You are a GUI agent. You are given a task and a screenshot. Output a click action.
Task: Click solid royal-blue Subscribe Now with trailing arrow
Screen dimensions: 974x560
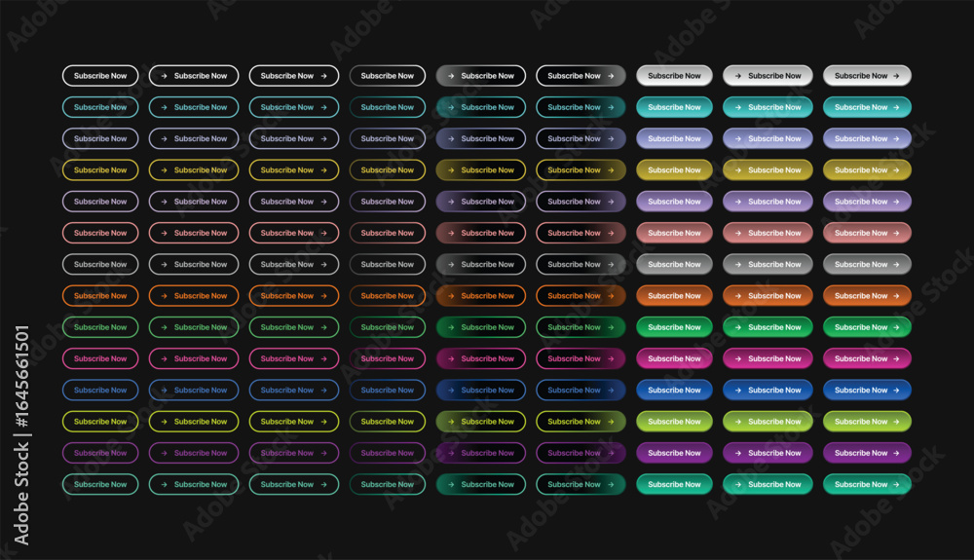pyautogui.click(x=867, y=390)
